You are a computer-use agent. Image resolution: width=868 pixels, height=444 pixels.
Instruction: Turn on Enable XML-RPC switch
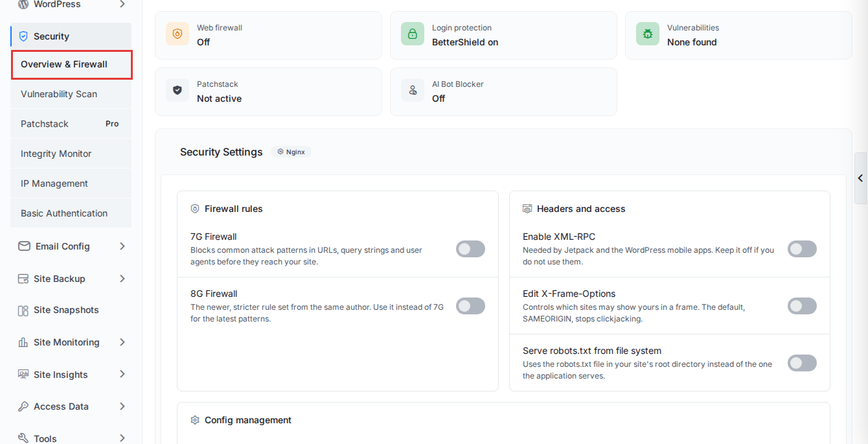coord(802,249)
